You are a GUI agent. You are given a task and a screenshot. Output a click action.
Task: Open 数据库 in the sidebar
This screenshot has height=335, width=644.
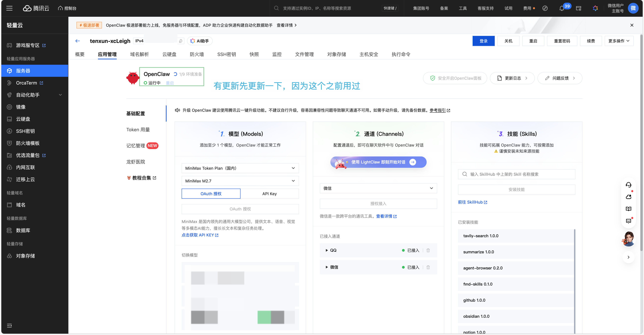[23, 230]
